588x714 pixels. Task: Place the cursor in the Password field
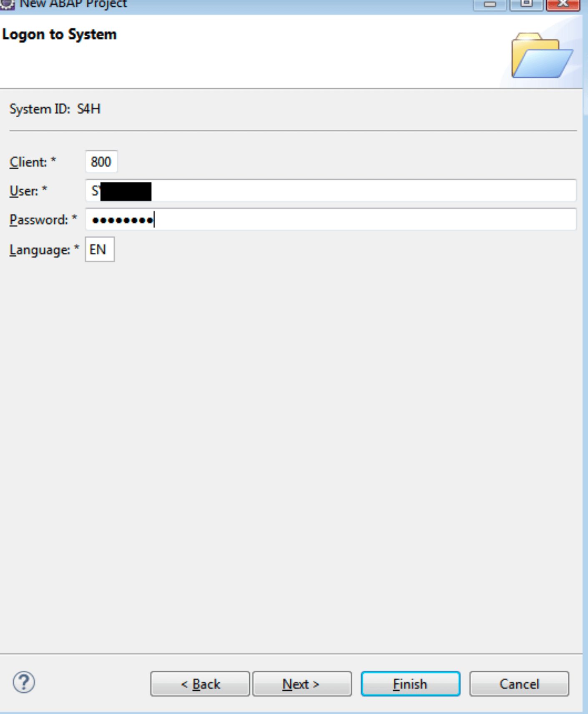point(331,219)
